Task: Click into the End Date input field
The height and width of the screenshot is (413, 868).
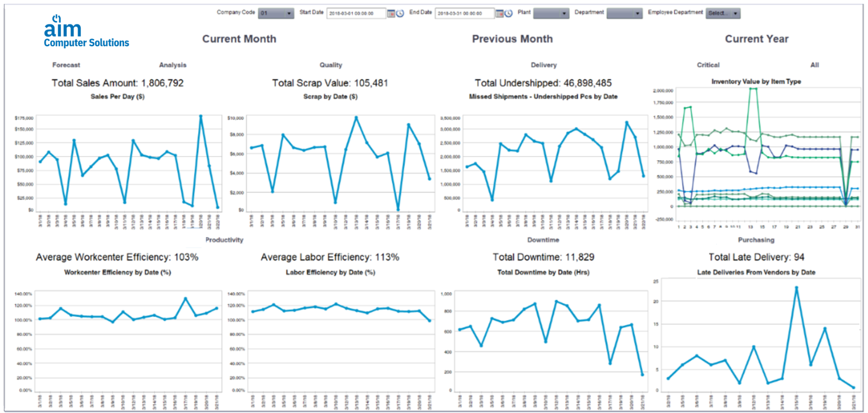Action: (465, 13)
